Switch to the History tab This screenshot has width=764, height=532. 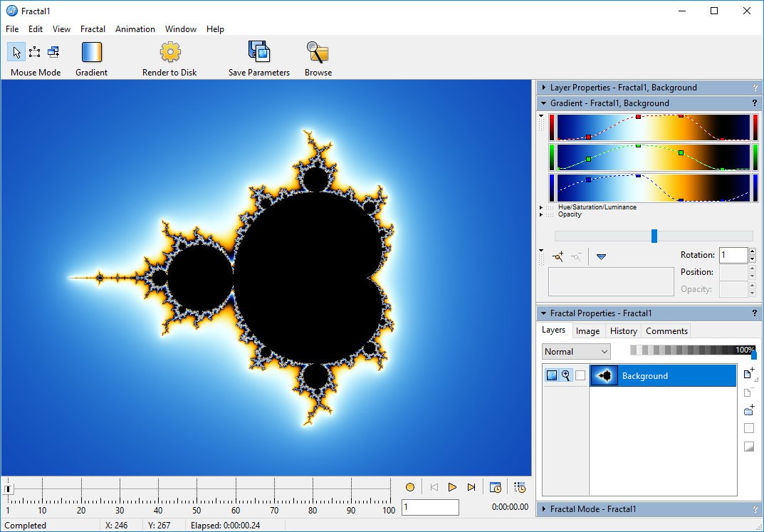pos(623,330)
